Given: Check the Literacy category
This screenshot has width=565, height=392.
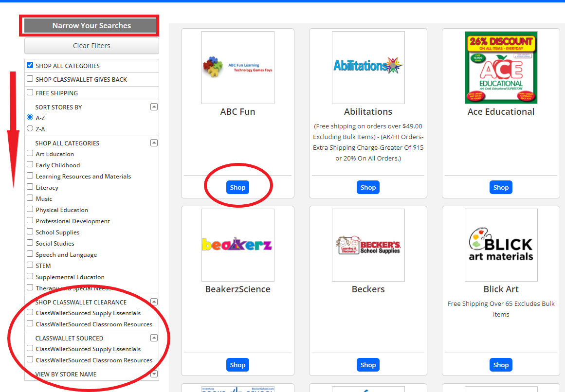Looking at the screenshot, I should point(30,187).
